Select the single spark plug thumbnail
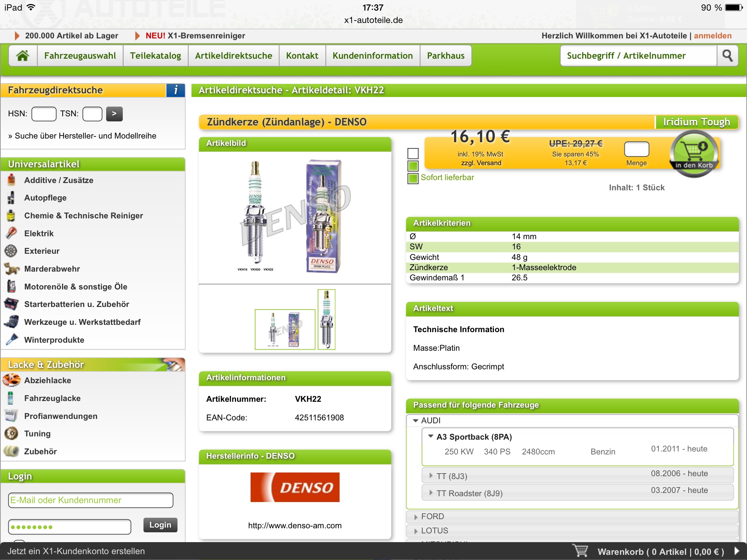Image resolution: width=747 pixels, height=560 pixels. click(326, 319)
